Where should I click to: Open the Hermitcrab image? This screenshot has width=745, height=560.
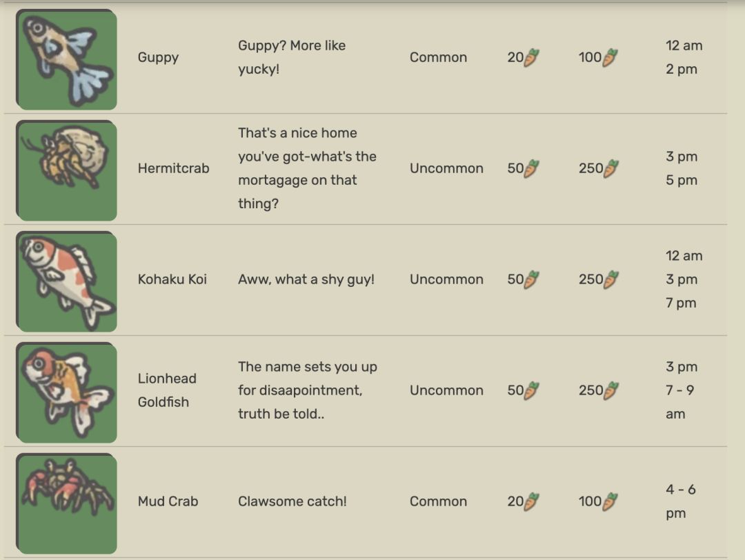(x=66, y=170)
